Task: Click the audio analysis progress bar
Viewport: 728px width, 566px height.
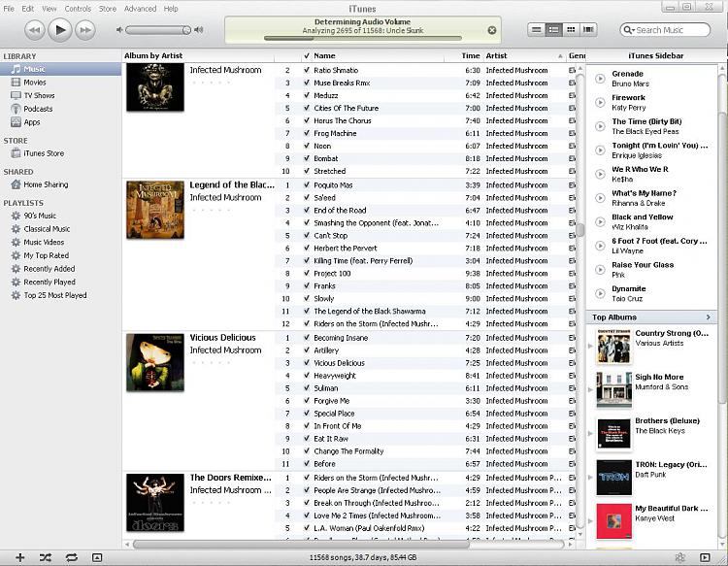Action: pyautogui.click(x=363, y=38)
